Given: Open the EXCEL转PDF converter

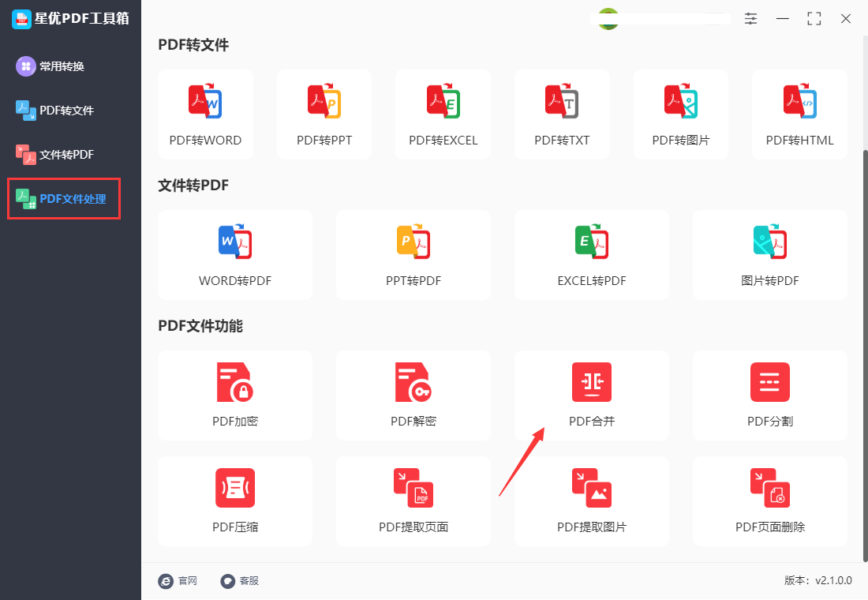Looking at the screenshot, I should point(591,254).
